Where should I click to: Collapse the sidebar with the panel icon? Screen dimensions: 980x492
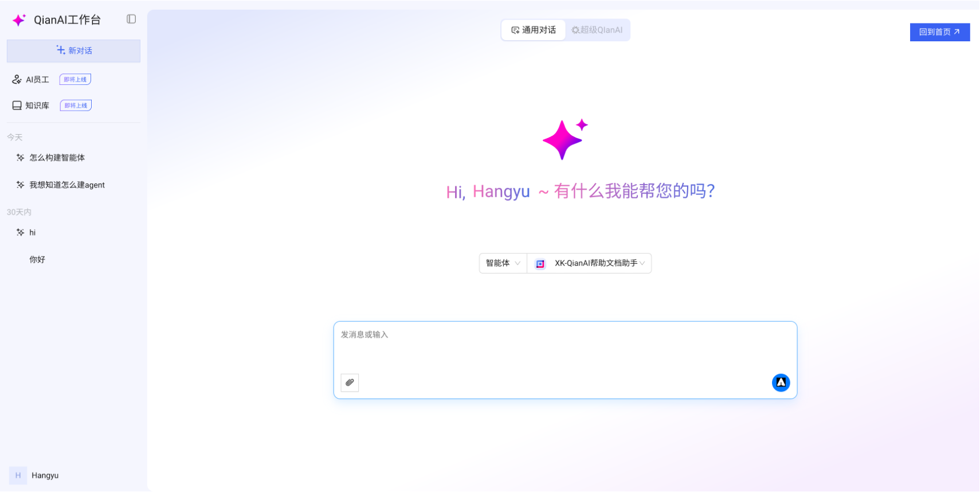click(x=131, y=19)
